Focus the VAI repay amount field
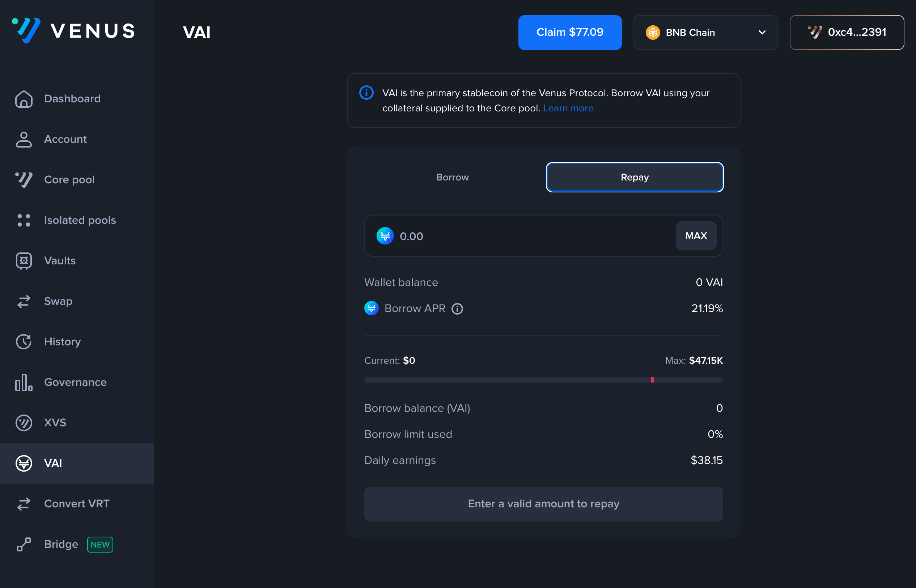 pyautogui.click(x=531, y=236)
